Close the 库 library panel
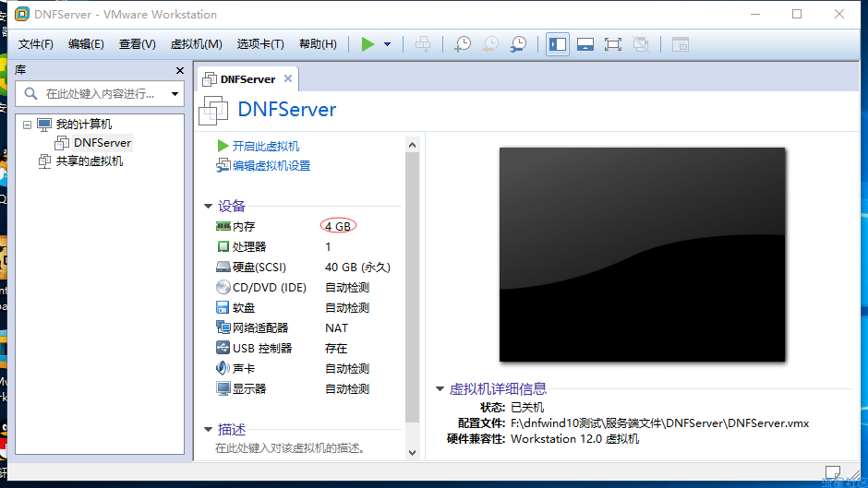This screenshot has height=488, width=868. coord(180,70)
